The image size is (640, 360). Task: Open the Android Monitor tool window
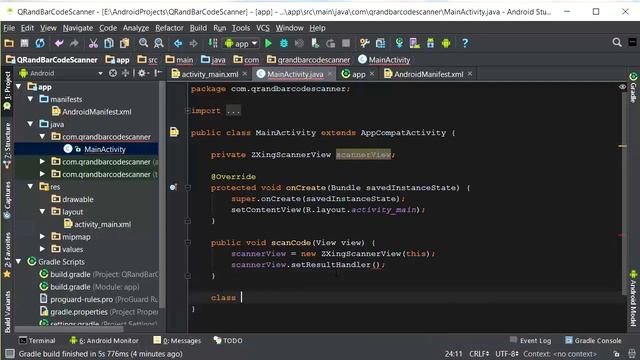pyautogui.click(x=104, y=340)
